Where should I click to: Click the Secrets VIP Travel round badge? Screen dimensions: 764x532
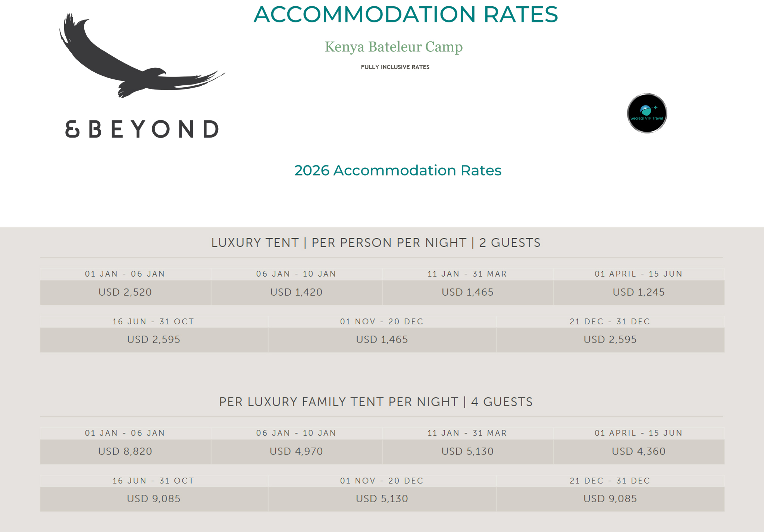(647, 113)
